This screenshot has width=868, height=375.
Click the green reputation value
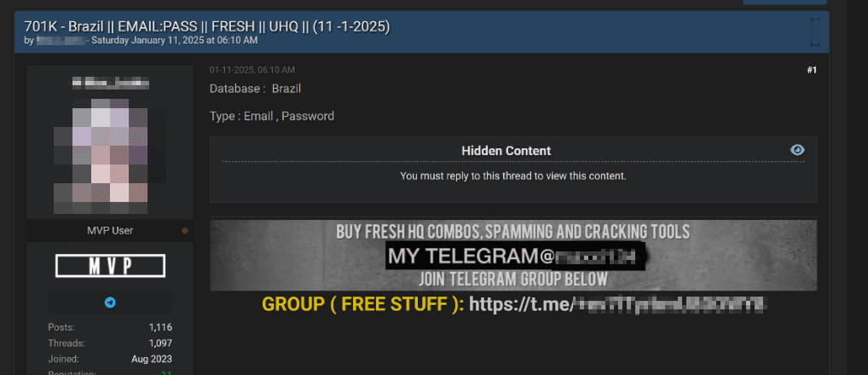[166, 372]
